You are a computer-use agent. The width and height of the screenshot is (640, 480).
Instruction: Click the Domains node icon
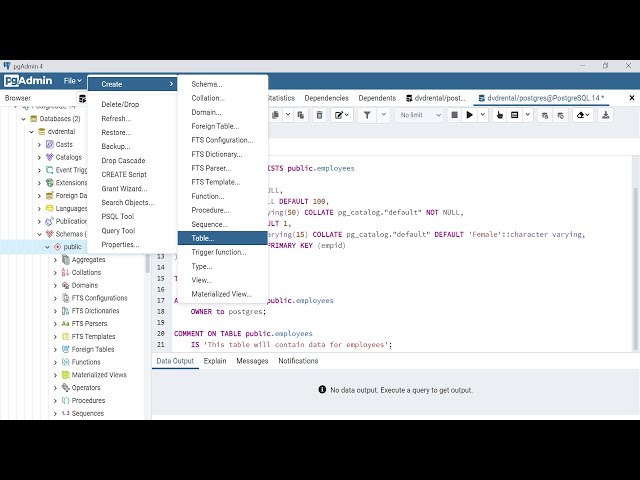(x=66, y=285)
